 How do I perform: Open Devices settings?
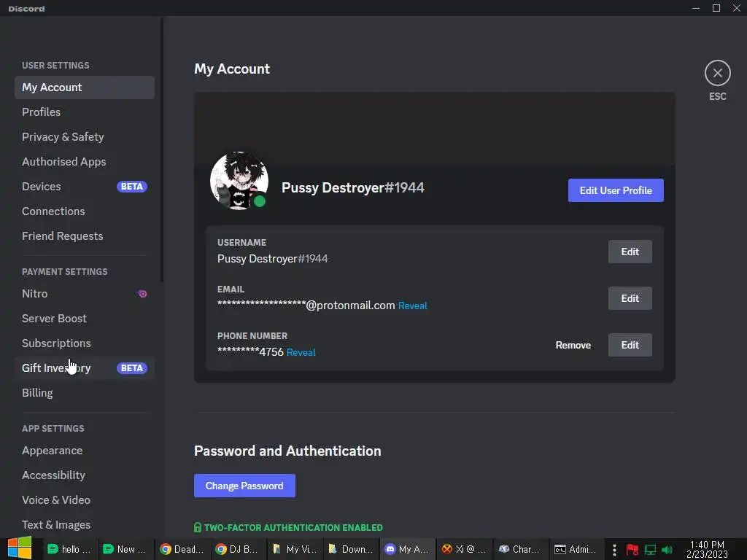(85, 186)
